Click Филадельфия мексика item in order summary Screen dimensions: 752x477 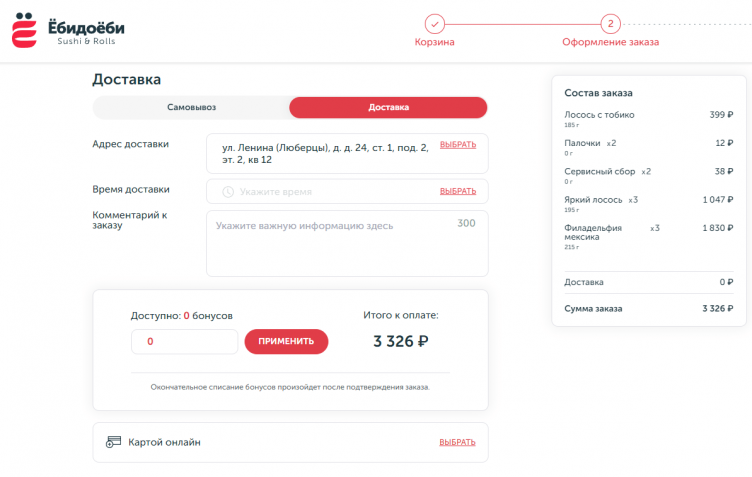coord(593,233)
